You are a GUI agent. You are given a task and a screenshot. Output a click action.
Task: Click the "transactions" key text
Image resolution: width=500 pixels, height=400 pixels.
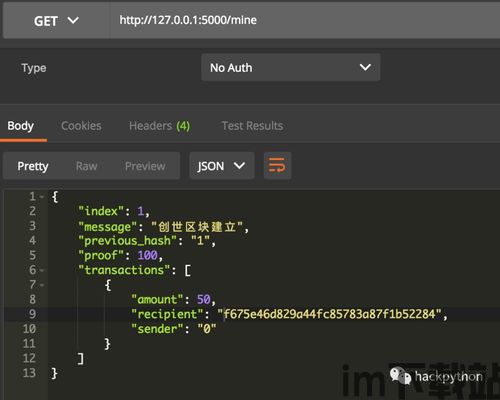pyautogui.click(x=124, y=270)
